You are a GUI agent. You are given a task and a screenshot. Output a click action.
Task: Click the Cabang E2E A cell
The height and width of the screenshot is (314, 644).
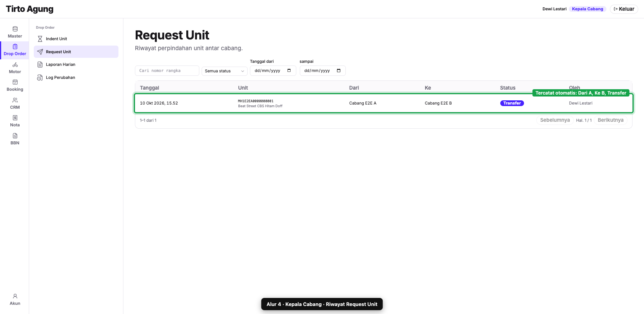(363, 103)
